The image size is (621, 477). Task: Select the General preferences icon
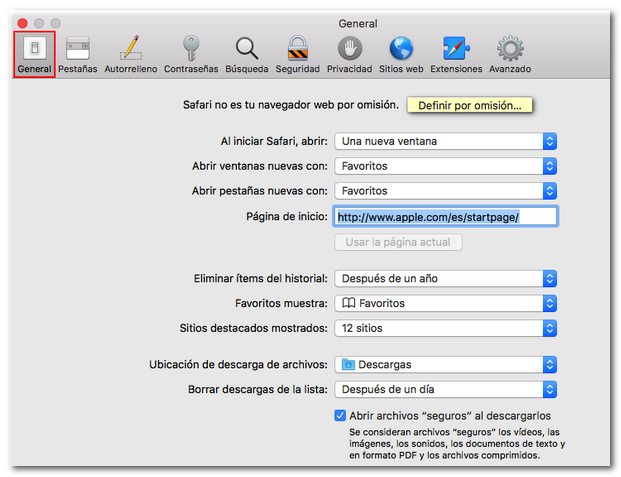click(34, 54)
